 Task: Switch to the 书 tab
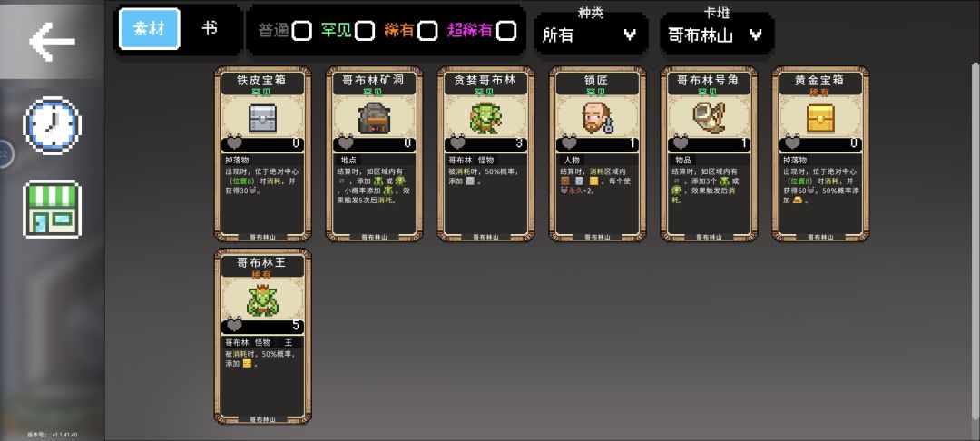point(210,29)
